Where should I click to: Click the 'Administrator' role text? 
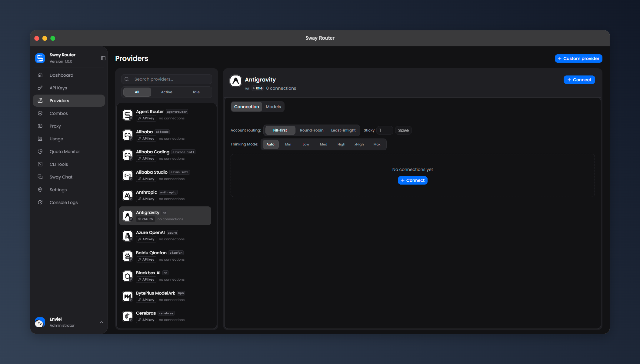click(x=62, y=326)
